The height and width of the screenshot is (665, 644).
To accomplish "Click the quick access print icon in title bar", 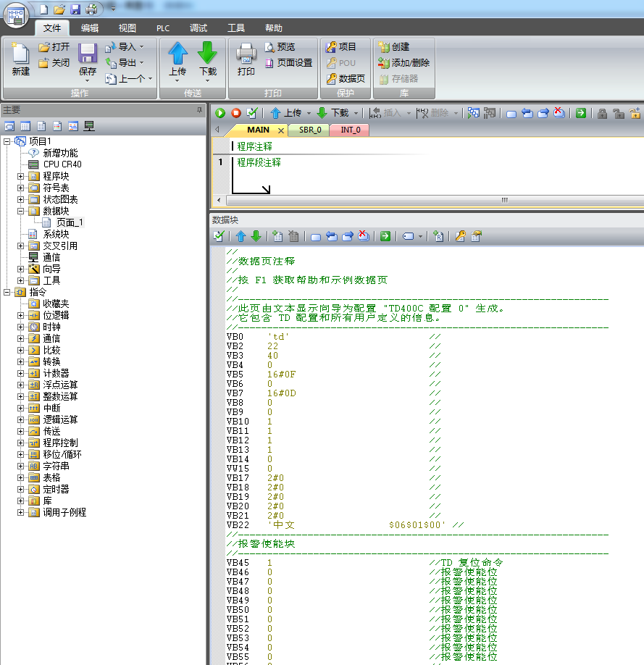I will [91, 9].
